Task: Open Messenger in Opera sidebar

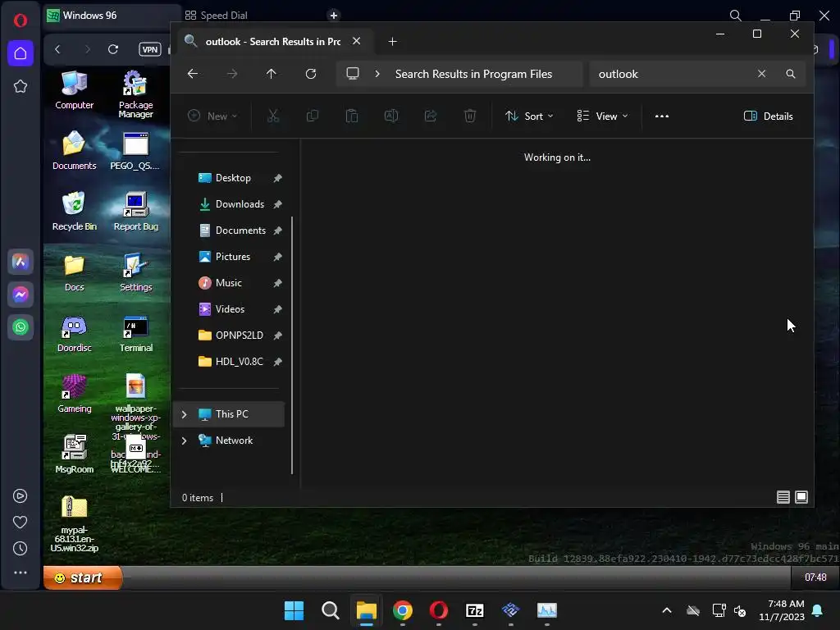Action: [21, 294]
